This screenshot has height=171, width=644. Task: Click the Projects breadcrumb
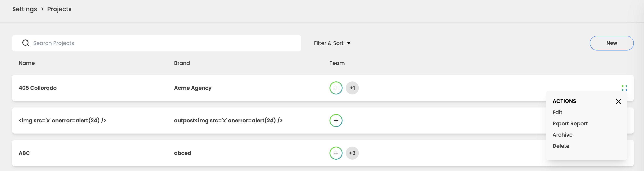pos(59,9)
